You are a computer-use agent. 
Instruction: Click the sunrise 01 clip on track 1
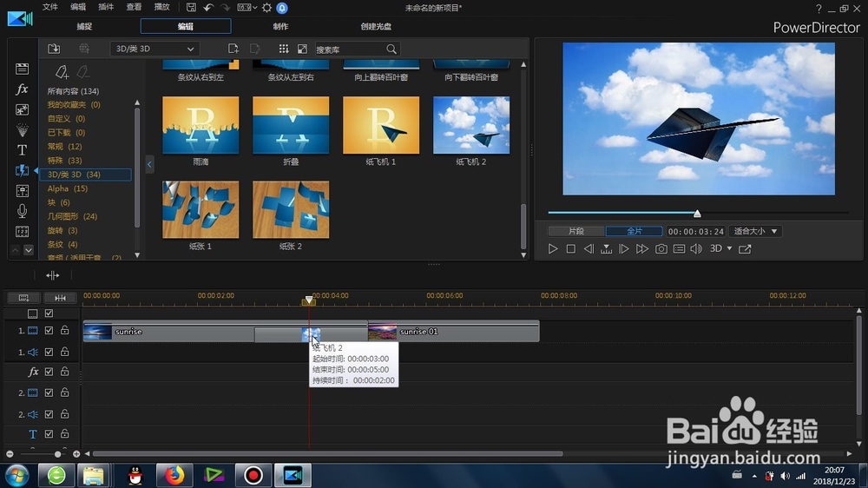[453, 331]
